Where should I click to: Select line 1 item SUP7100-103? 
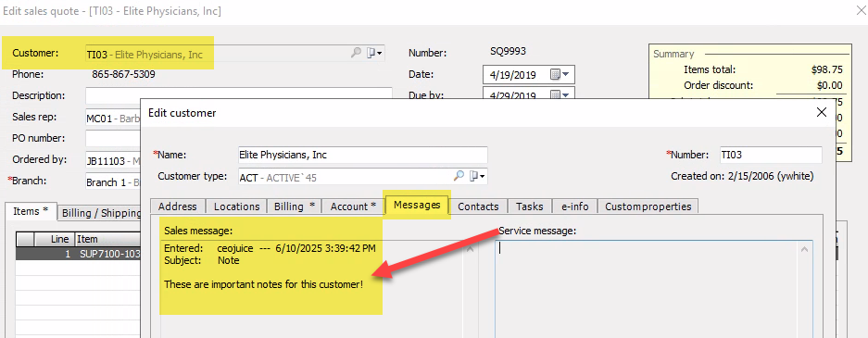click(x=78, y=254)
